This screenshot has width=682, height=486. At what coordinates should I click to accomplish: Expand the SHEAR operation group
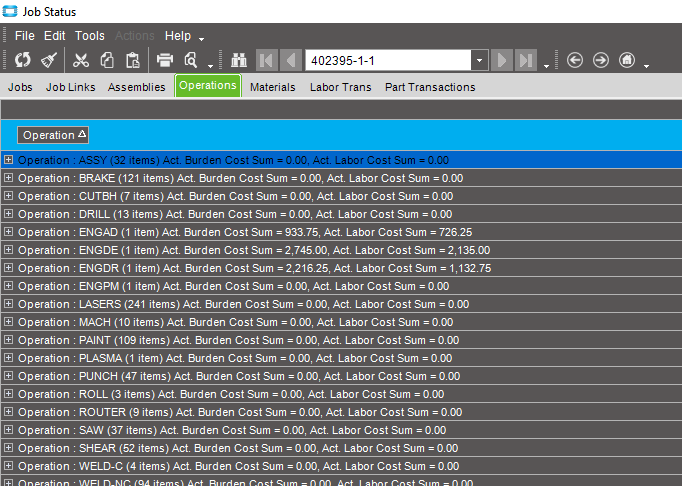click(8, 448)
